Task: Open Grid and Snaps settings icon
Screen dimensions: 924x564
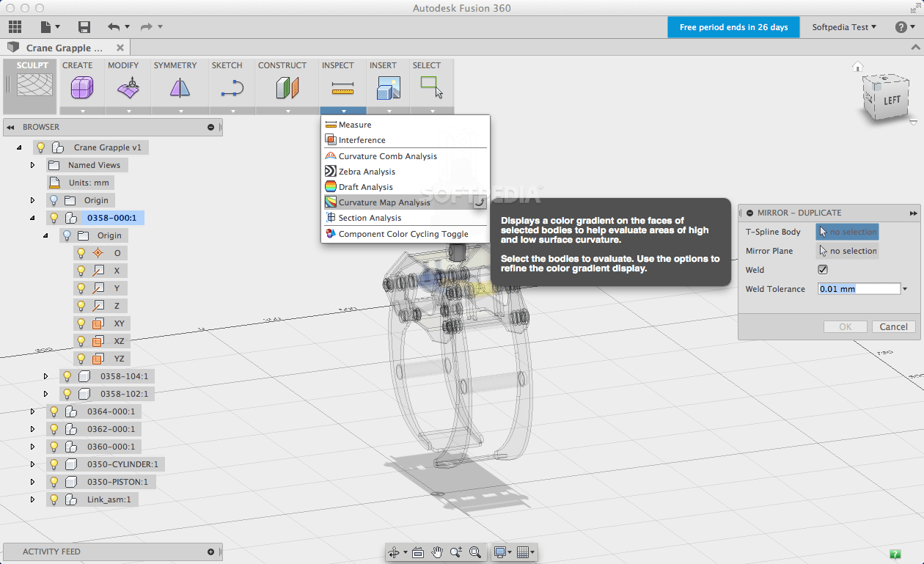Action: (x=523, y=552)
